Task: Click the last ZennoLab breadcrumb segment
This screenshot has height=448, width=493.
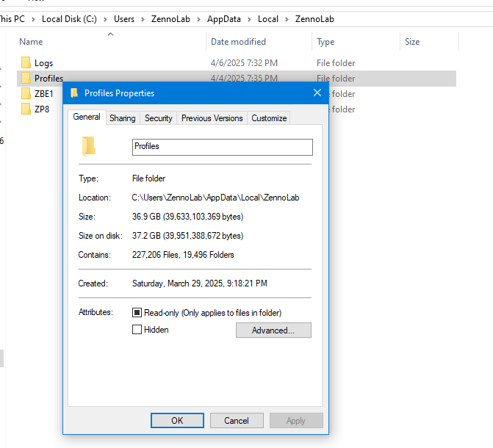Action: click(x=314, y=19)
